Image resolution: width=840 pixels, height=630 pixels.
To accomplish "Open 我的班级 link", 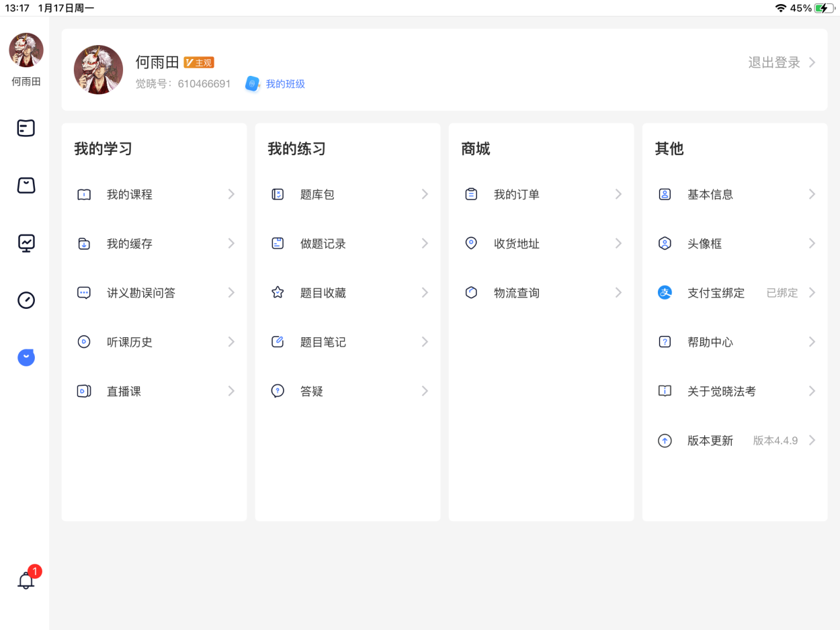I will (x=286, y=84).
